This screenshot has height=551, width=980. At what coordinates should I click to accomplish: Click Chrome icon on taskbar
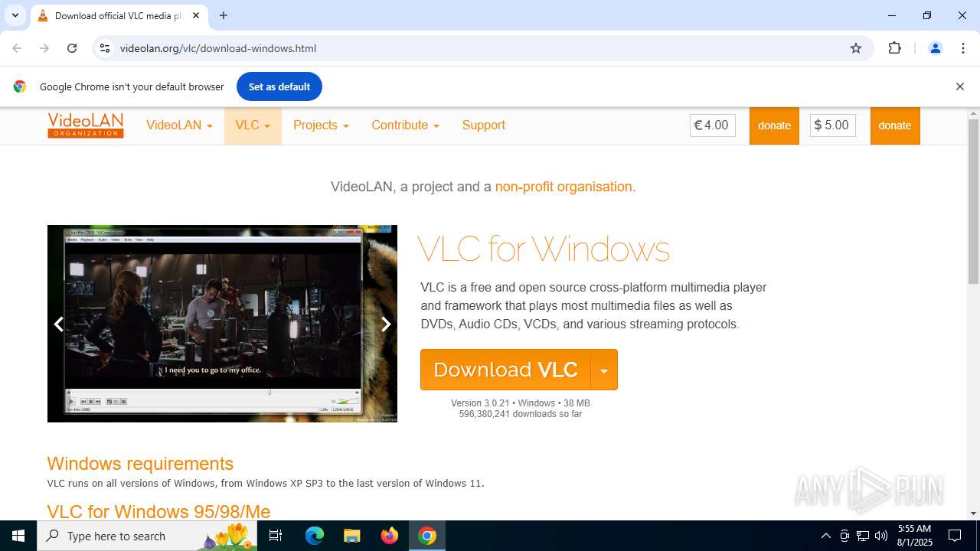[x=427, y=536]
